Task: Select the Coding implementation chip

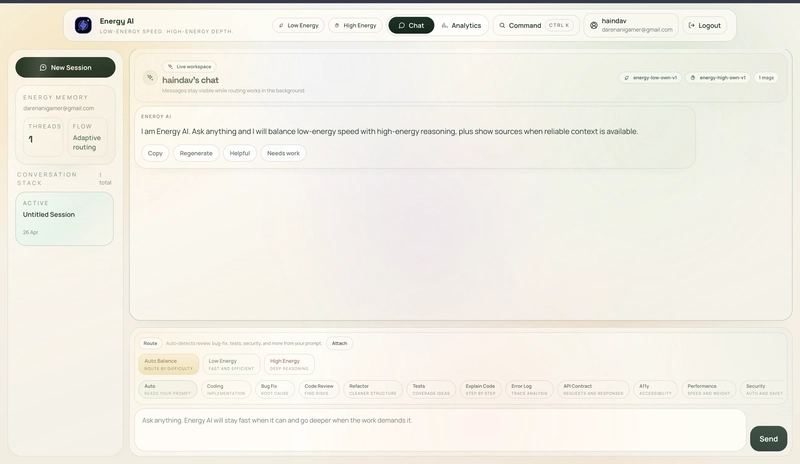Action: pyautogui.click(x=226, y=389)
